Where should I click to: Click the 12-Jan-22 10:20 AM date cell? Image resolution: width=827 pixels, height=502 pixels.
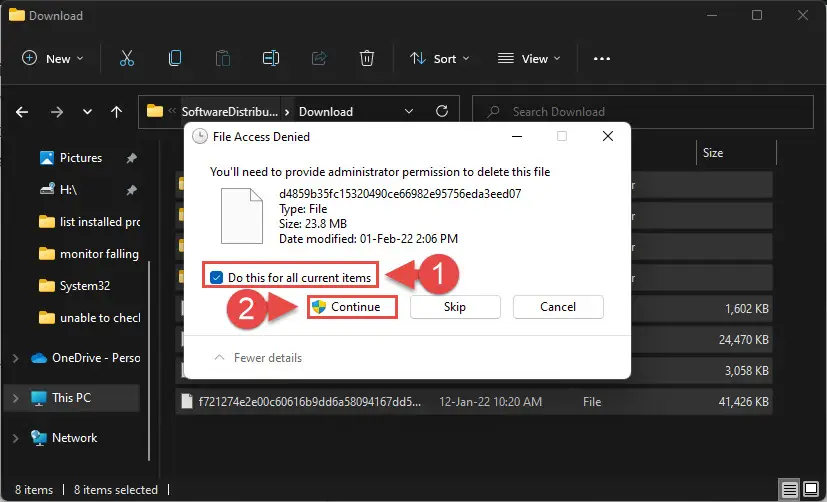[x=491, y=402]
